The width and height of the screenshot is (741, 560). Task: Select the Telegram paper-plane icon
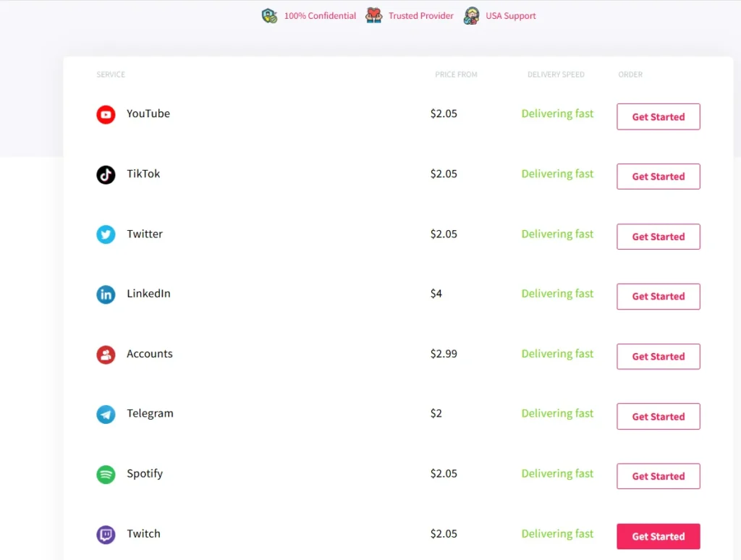click(106, 415)
